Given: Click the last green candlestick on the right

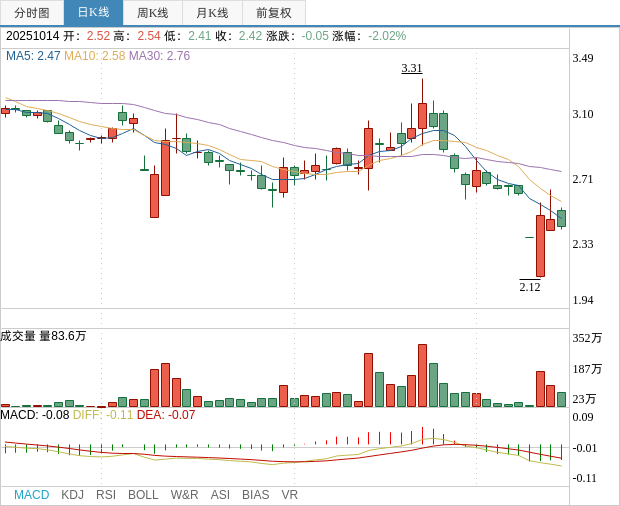Looking at the screenshot, I should (x=561, y=218).
